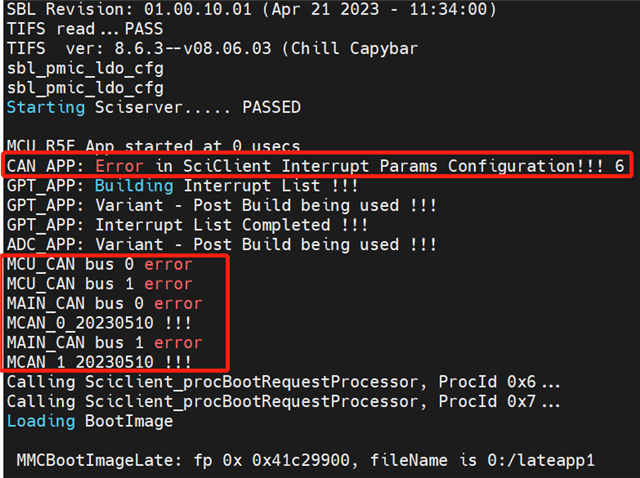The image size is (640, 478).
Task: Click the TIFS read PASS line
Action: coord(84,29)
